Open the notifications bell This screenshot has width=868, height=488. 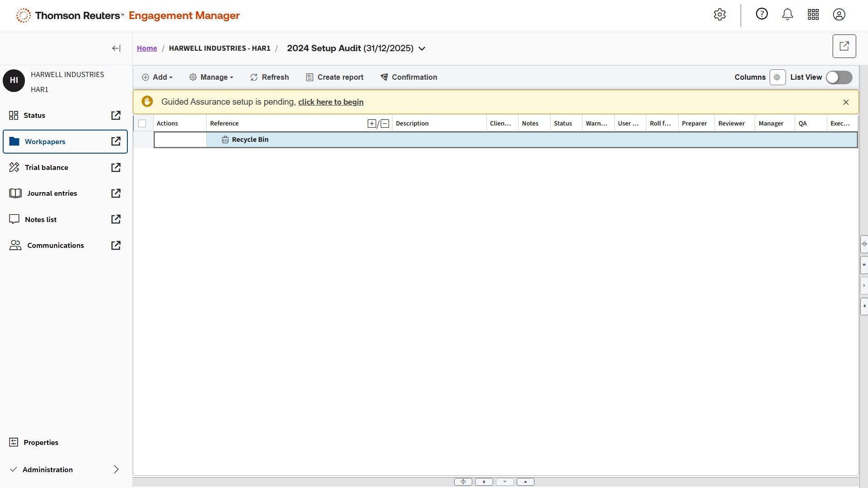pos(787,14)
